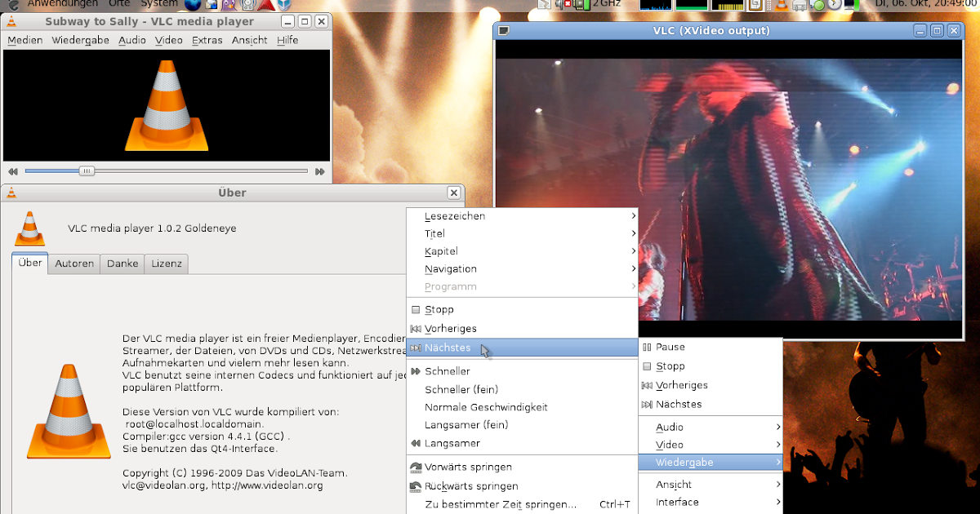Click the 2 GHz CPU frequency monitor in the panel
980x514 pixels.
click(x=596, y=4)
